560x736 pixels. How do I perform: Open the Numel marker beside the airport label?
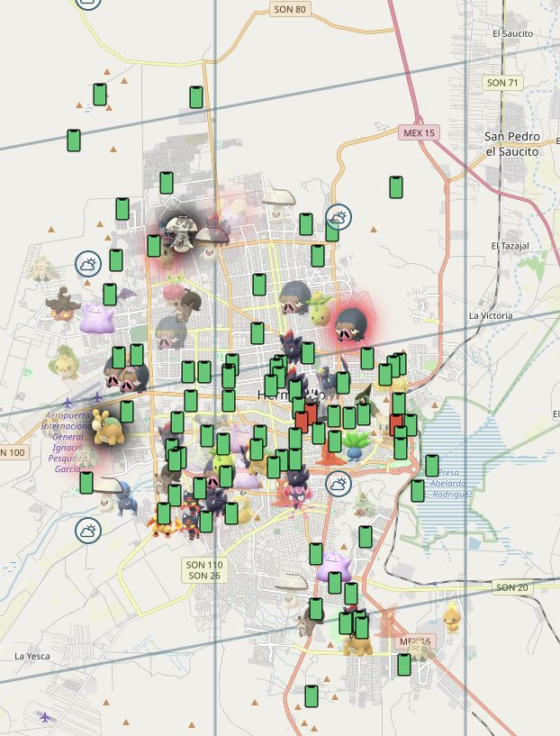108,426
